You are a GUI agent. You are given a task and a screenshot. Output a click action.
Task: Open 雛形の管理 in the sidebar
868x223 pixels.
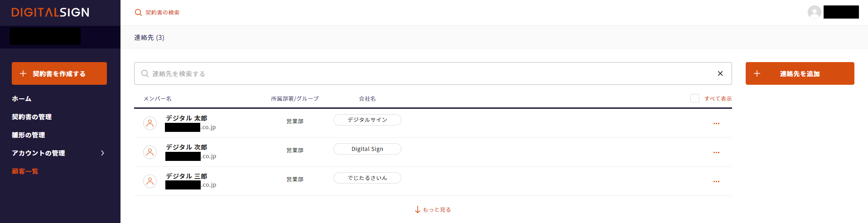(x=29, y=135)
